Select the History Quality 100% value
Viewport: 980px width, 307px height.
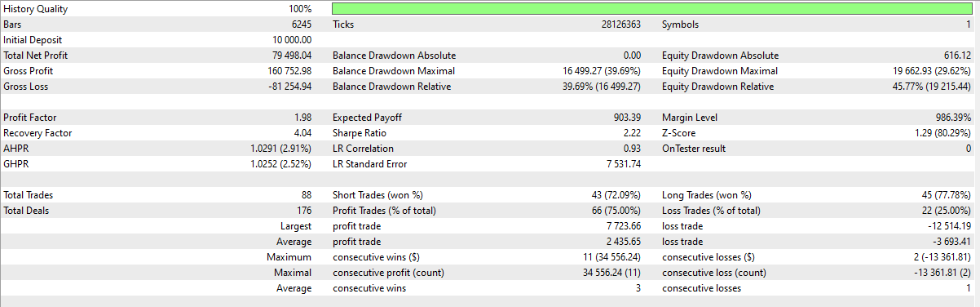[x=300, y=9]
